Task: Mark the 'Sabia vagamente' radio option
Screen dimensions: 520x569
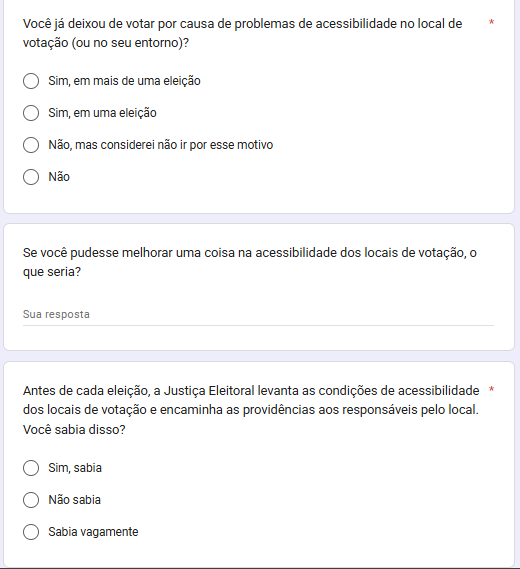Action: [x=31, y=532]
